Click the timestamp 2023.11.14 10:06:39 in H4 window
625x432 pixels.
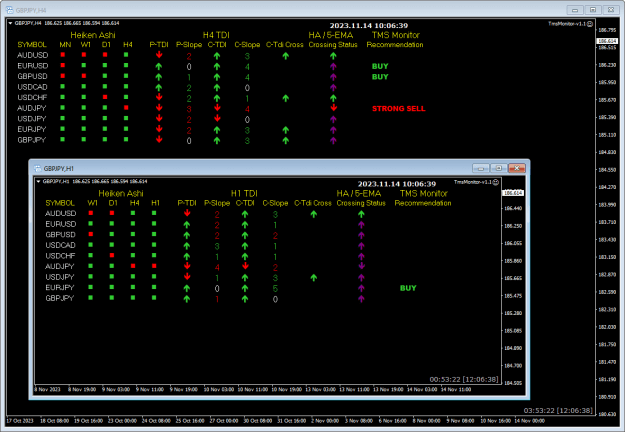coord(369,26)
